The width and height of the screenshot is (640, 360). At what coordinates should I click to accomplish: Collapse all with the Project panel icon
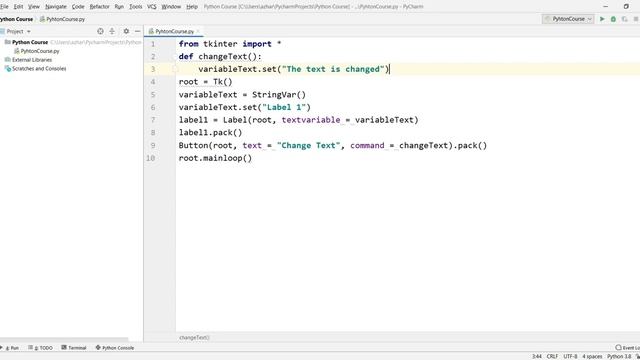pos(112,31)
